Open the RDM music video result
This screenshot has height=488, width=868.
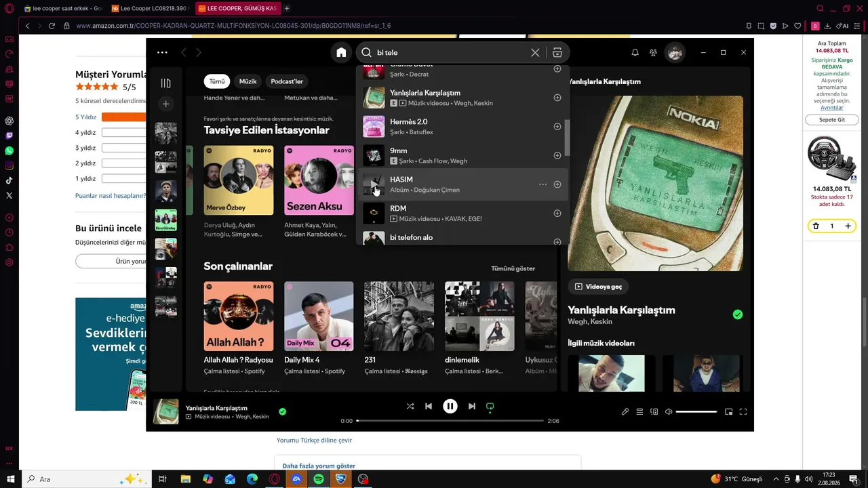[462, 213]
